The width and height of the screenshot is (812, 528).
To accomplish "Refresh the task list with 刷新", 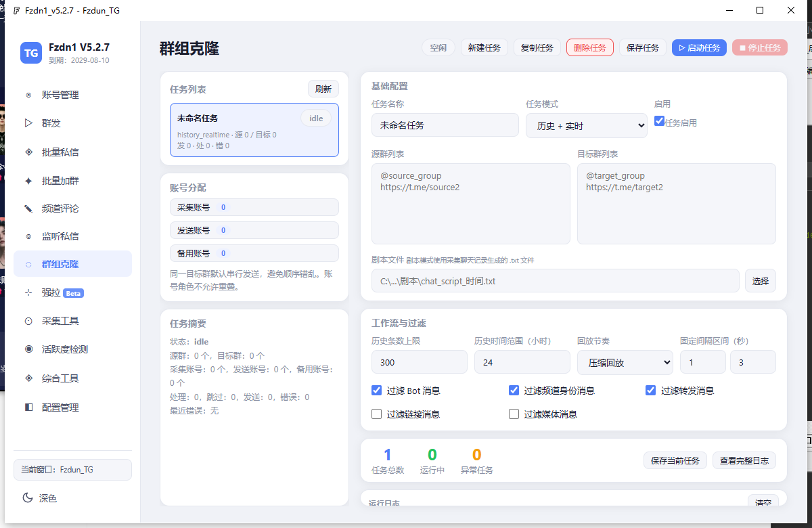I will tap(323, 89).
